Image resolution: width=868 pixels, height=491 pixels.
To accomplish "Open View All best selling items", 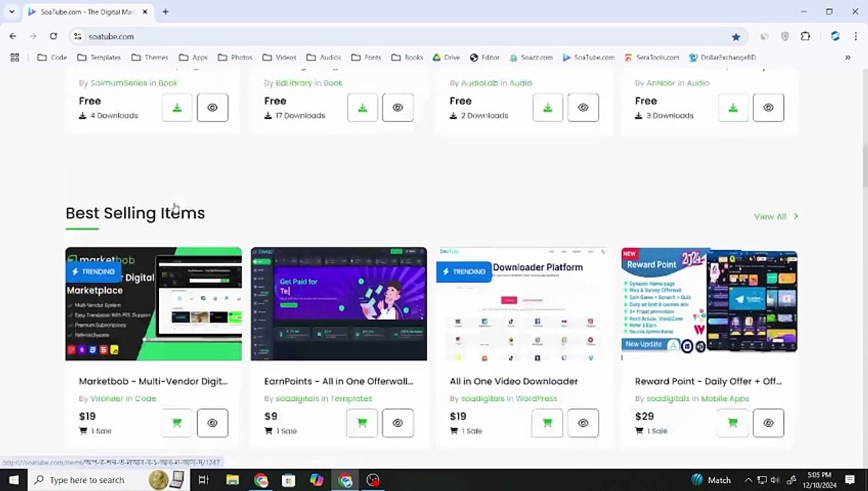I will click(776, 216).
